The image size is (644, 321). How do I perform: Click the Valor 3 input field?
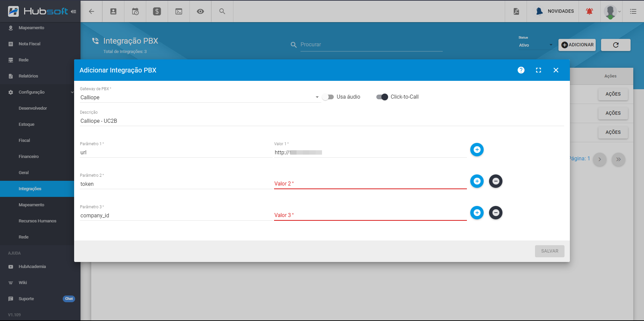pos(370,215)
